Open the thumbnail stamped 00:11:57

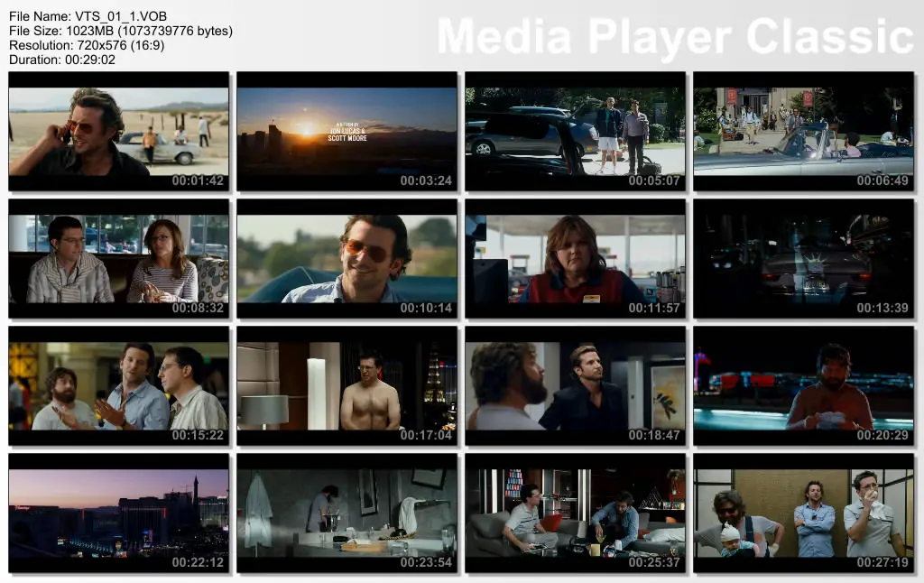tap(575, 259)
